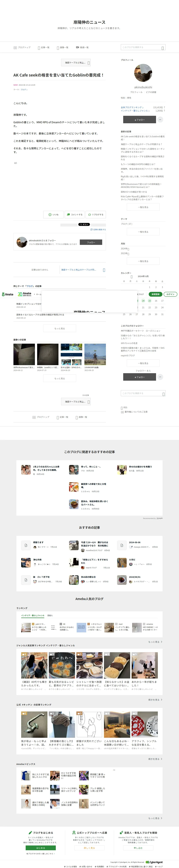
Task: Open faucet photo rank 1 kitchen article
Action: (x=34, y=725)
